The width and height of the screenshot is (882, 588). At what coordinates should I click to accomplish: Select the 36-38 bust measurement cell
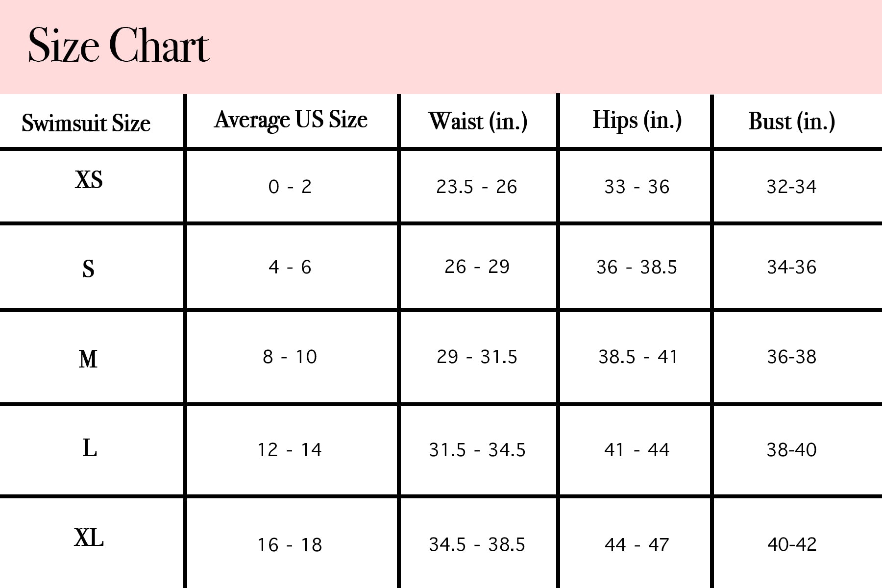click(792, 357)
